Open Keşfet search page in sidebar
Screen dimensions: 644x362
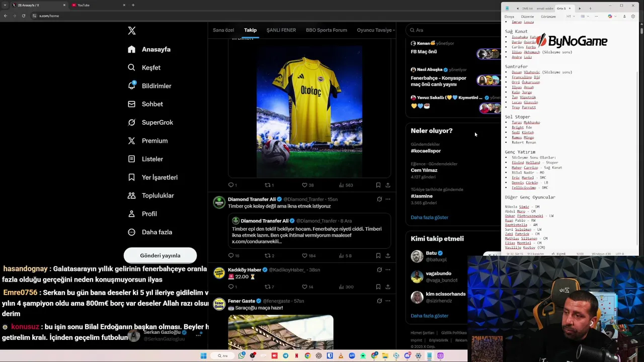coord(144,67)
